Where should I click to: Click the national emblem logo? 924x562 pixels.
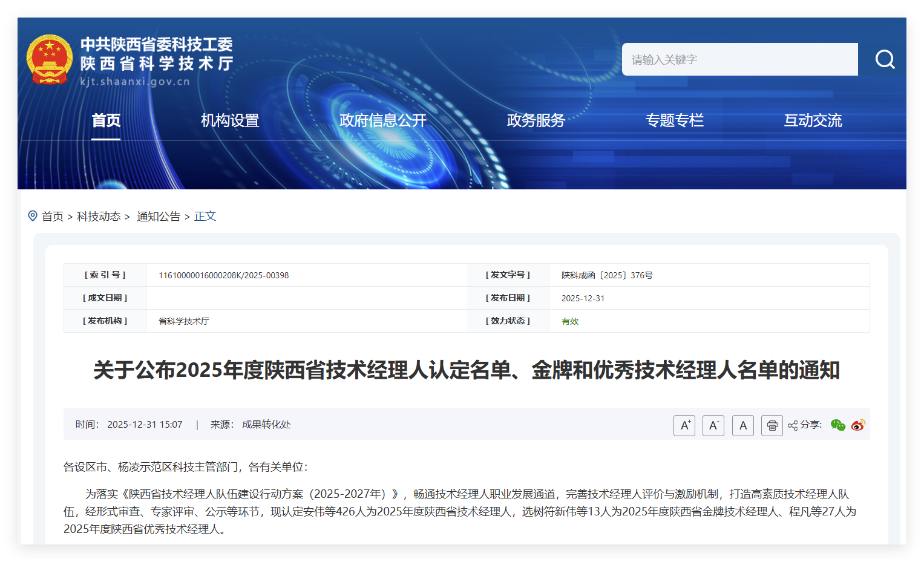coord(50,60)
